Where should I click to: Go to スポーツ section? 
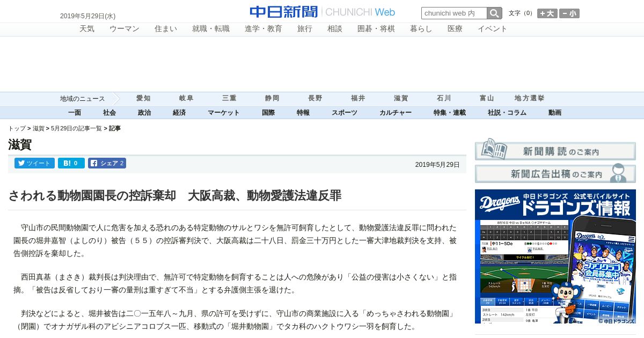(345, 113)
